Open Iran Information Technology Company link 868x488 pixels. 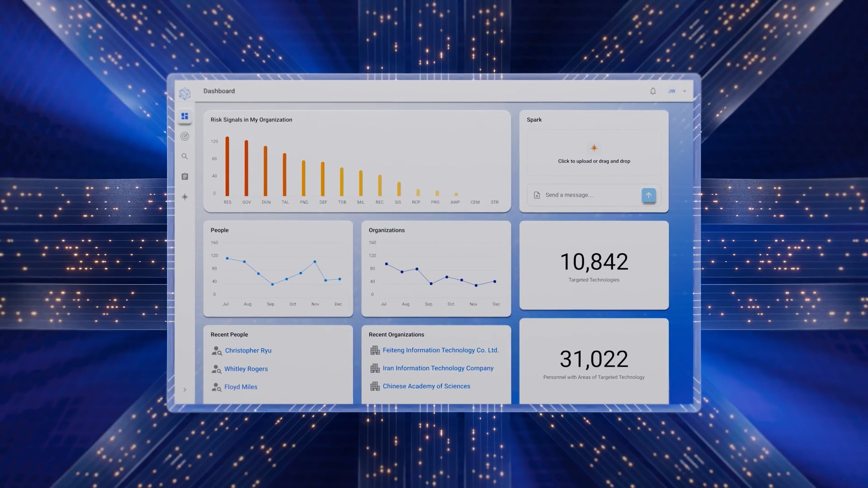coord(438,368)
